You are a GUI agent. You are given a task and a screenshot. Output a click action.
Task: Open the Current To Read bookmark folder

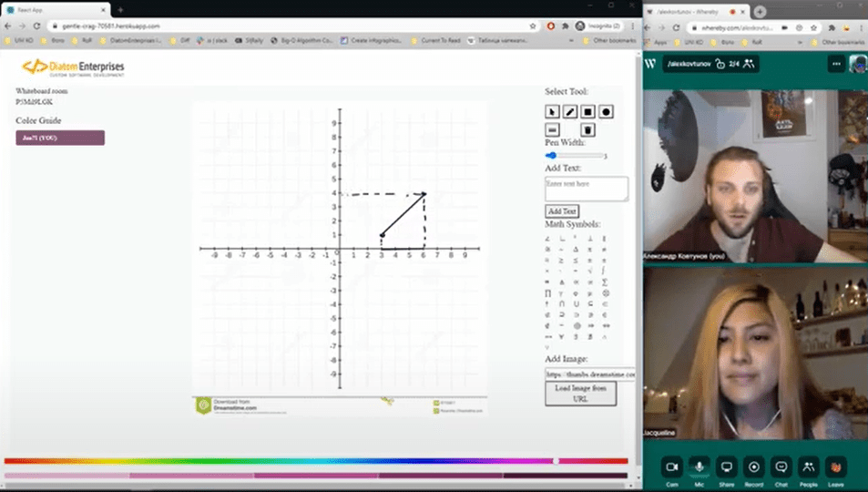[x=435, y=40]
